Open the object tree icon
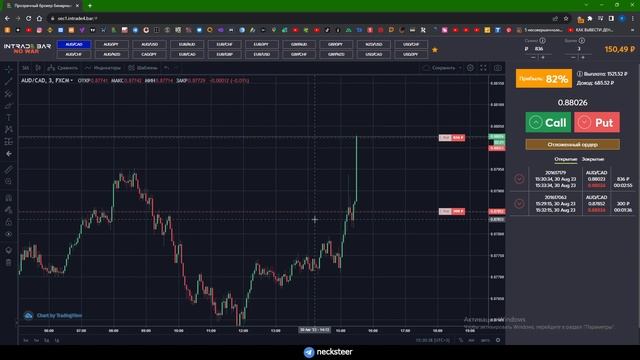This screenshot has height=360, width=640. 9,250
